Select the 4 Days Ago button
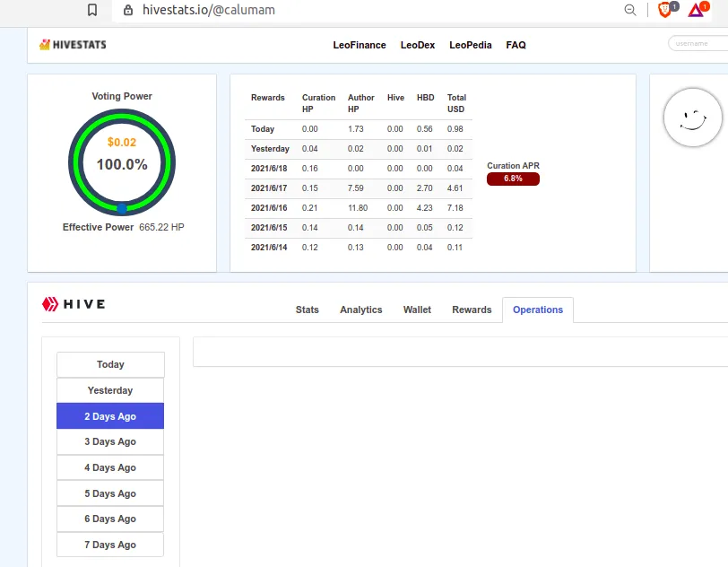 pos(110,467)
